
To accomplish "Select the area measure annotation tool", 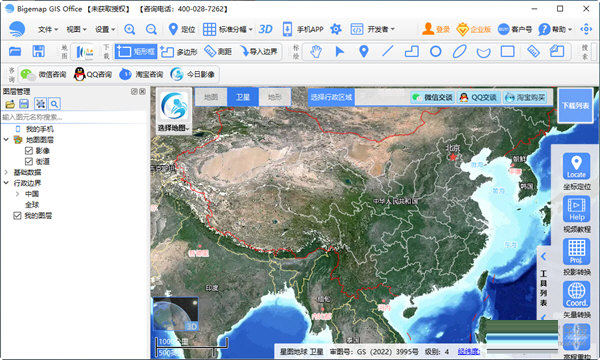I will (557, 51).
